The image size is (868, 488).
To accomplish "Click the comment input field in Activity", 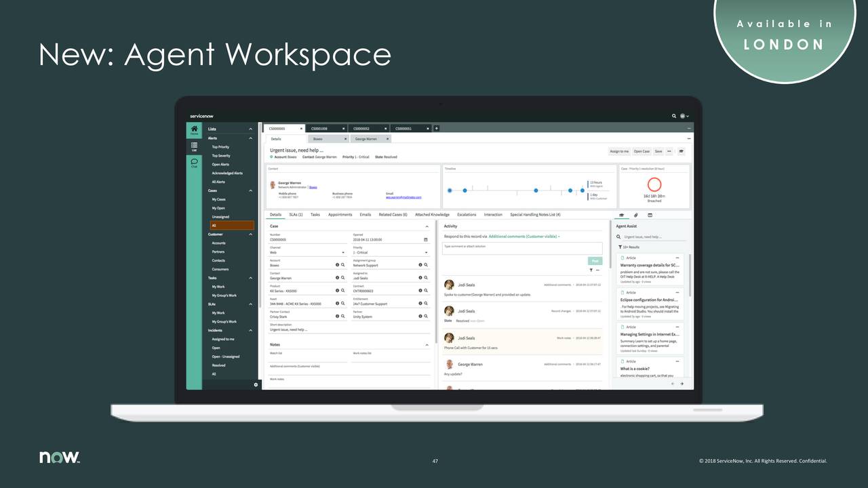I will (522, 248).
